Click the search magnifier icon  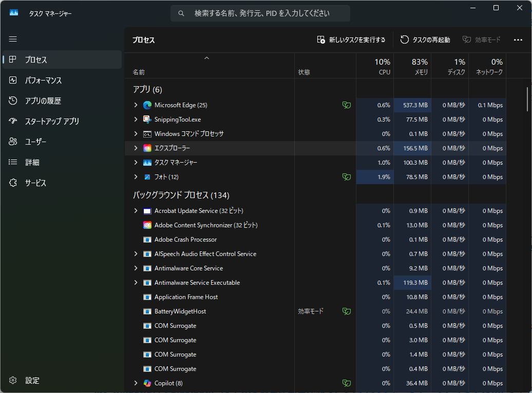(x=181, y=13)
